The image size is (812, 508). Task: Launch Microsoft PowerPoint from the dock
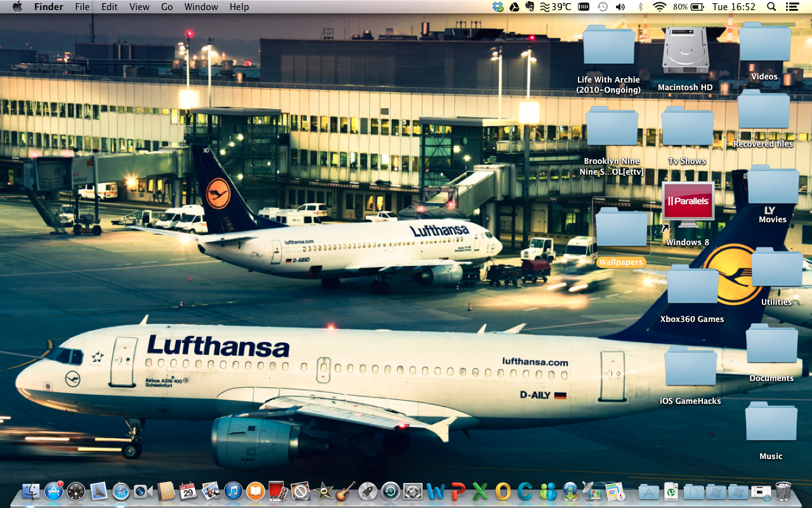457,491
